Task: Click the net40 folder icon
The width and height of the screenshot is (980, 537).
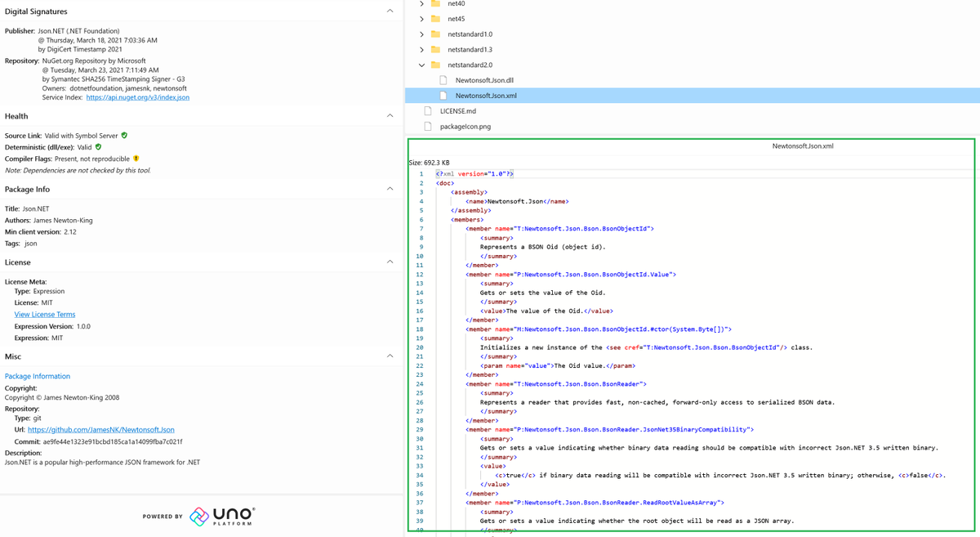Action: 435,4
